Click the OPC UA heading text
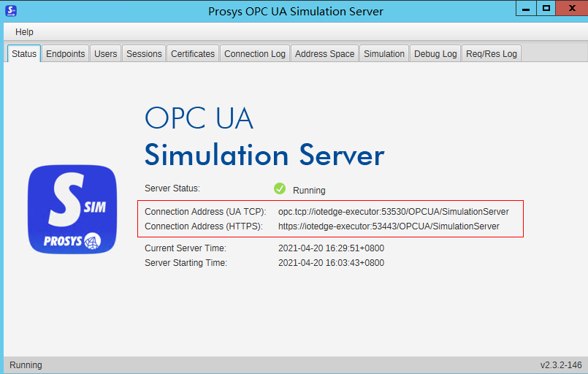The image size is (588, 374). coord(199,118)
